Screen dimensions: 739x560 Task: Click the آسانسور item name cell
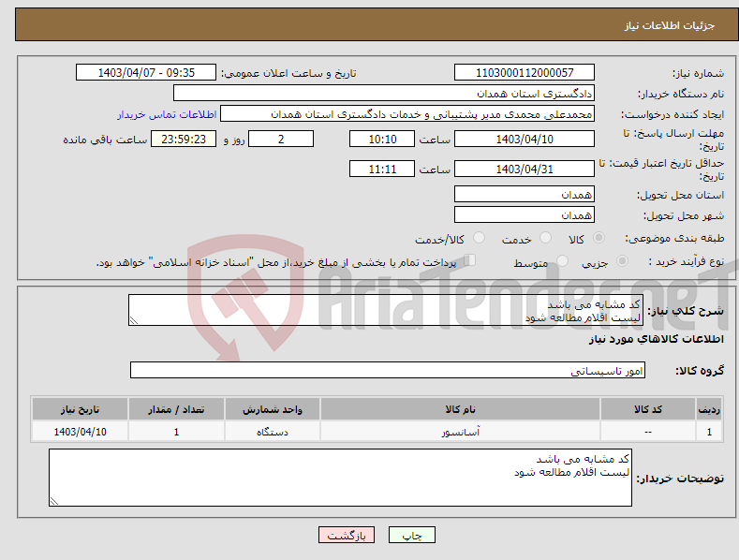(x=460, y=432)
